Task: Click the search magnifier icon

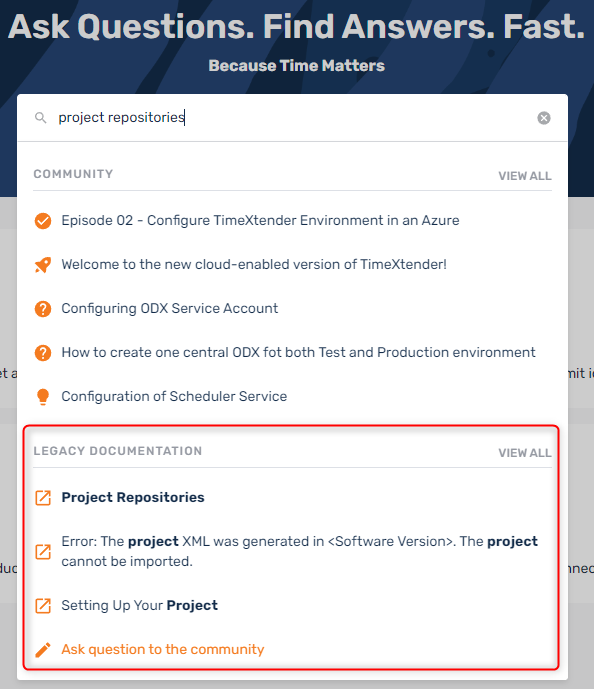Action: pos(40,118)
